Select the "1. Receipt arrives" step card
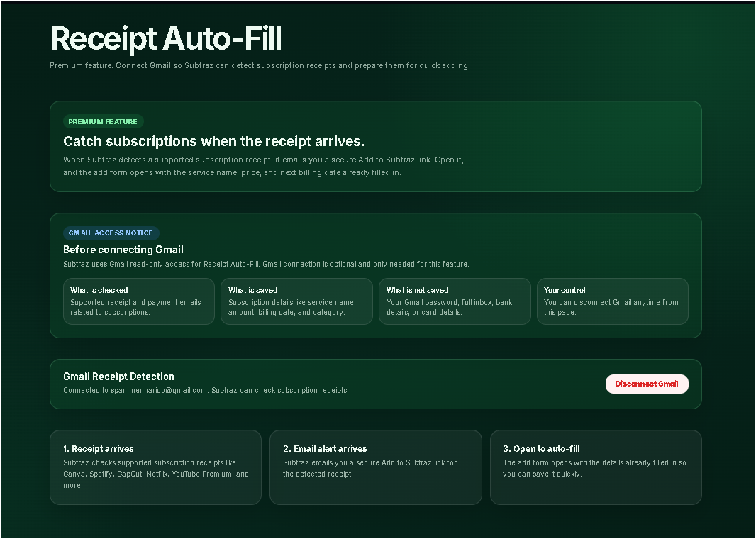The image size is (756, 539). pyautogui.click(x=156, y=467)
